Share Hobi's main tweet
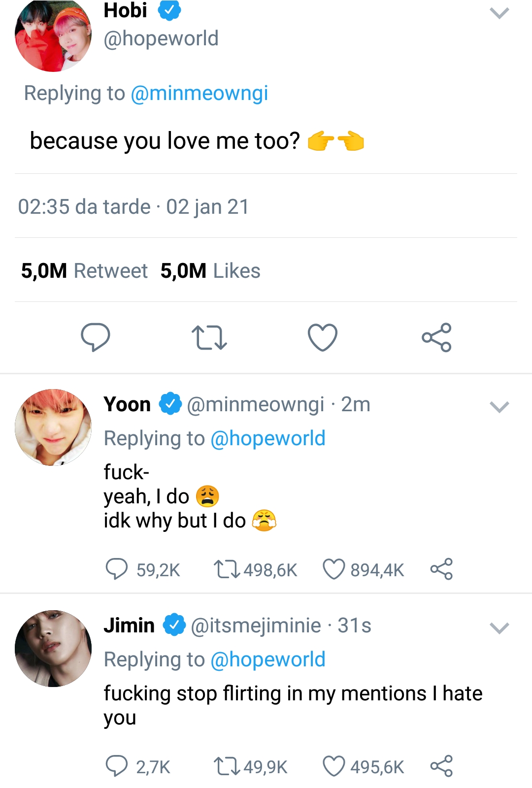532x788 pixels. tap(436, 337)
